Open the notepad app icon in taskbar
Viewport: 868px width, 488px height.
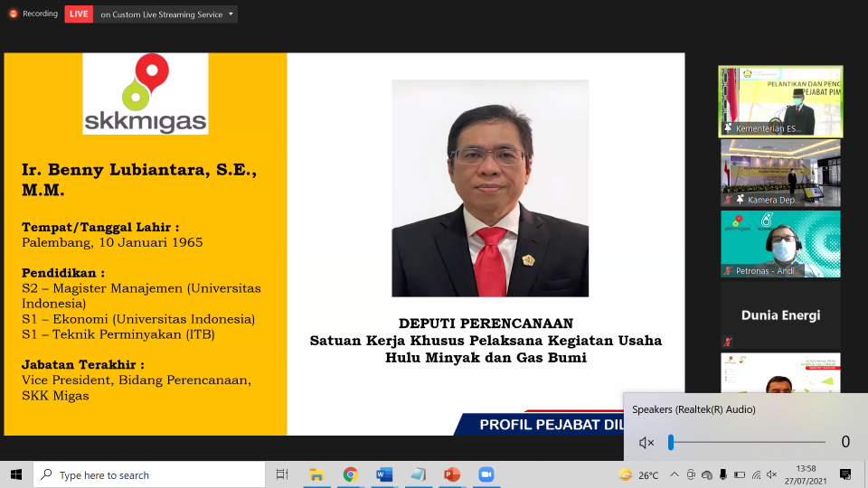(x=418, y=474)
